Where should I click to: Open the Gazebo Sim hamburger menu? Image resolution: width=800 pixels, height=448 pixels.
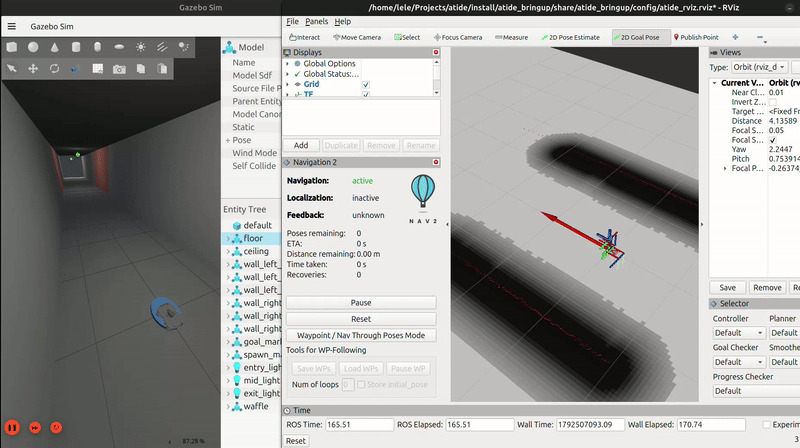(12, 27)
